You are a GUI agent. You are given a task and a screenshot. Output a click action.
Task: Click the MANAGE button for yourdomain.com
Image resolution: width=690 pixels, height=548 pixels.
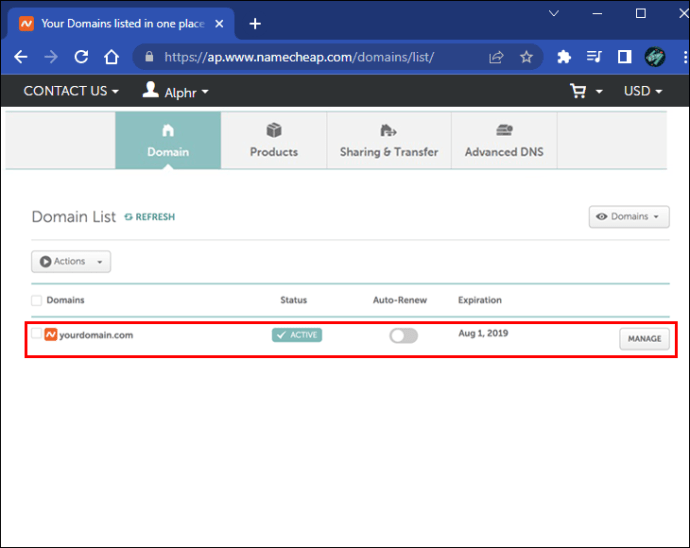[644, 338]
